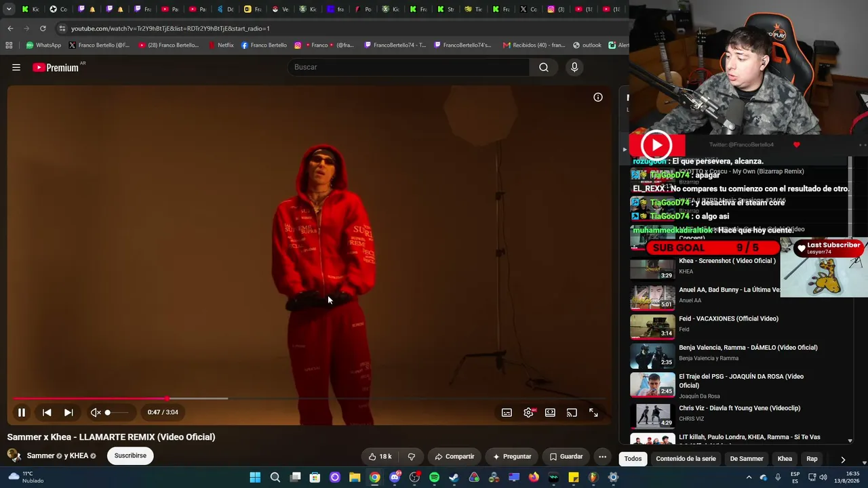
Task: Select the De Sammer filter chip
Action: [747, 459]
